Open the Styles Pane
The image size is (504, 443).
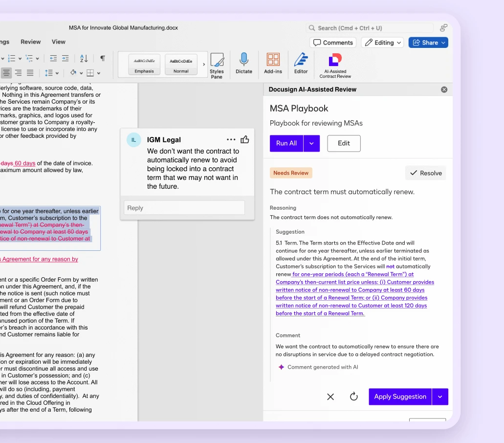point(217,66)
